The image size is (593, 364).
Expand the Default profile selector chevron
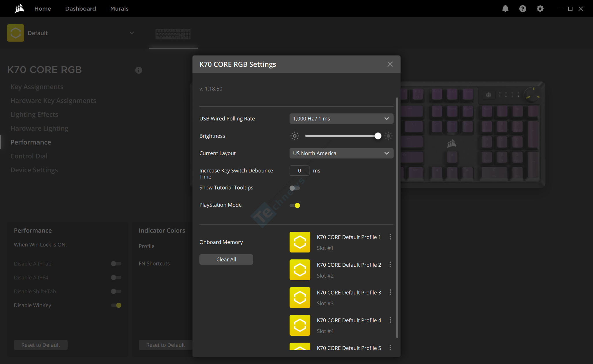(132, 33)
